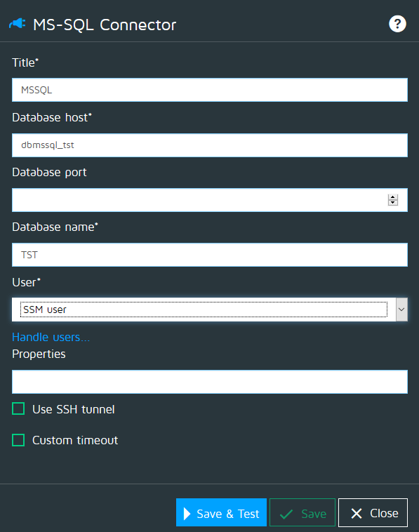
Task: Click the Save button
Action: pyautogui.click(x=302, y=512)
